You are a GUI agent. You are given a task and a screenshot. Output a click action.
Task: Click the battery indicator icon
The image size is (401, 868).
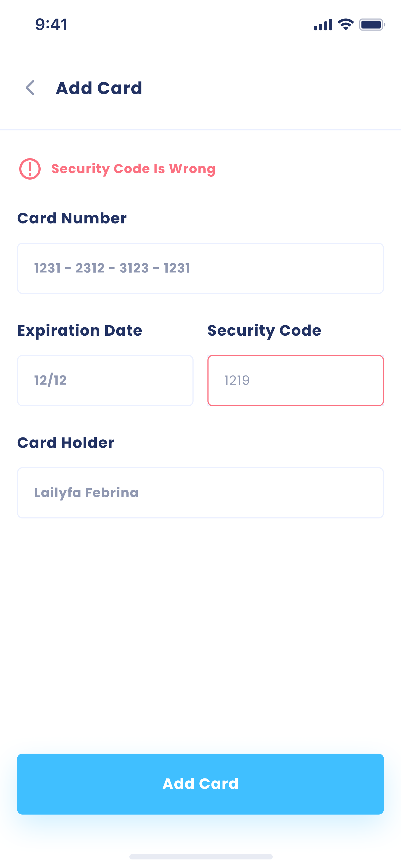point(372,25)
